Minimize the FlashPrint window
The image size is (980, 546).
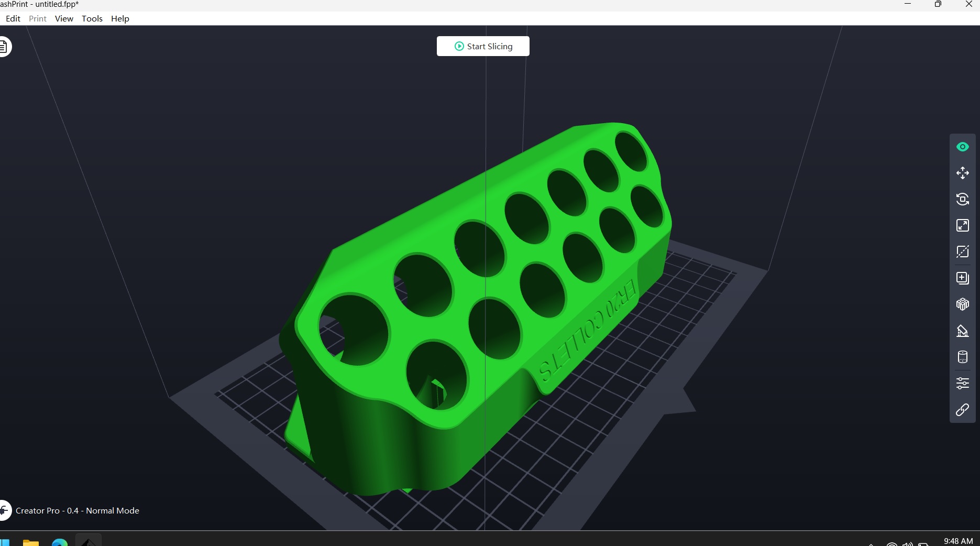[908, 4]
